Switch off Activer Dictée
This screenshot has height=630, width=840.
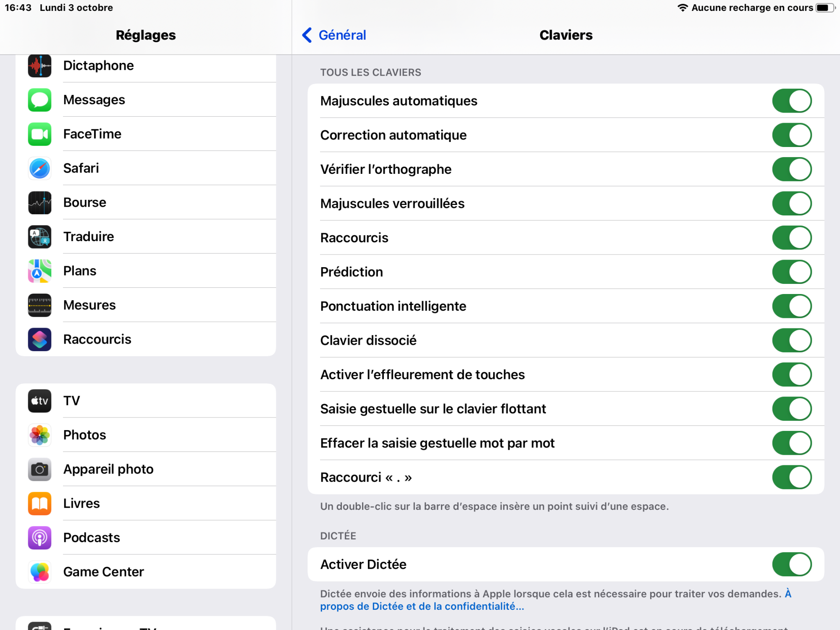click(x=792, y=564)
